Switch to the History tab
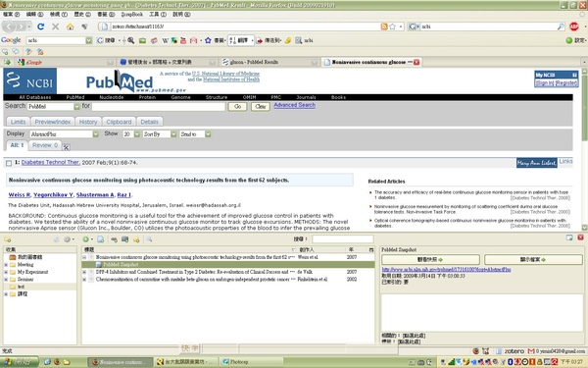The height and width of the screenshot is (368, 588). (x=88, y=122)
